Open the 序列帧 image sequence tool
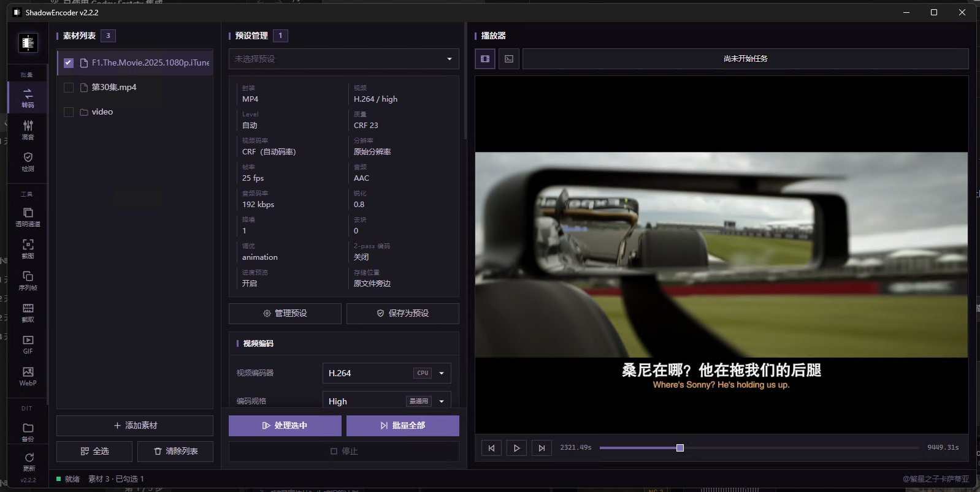The height and width of the screenshot is (492, 980). 28,281
